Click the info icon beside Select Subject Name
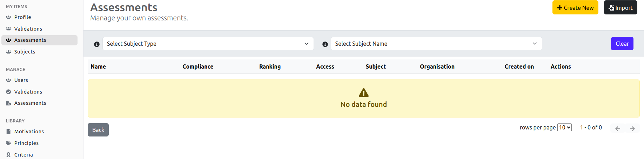 pos(325,44)
